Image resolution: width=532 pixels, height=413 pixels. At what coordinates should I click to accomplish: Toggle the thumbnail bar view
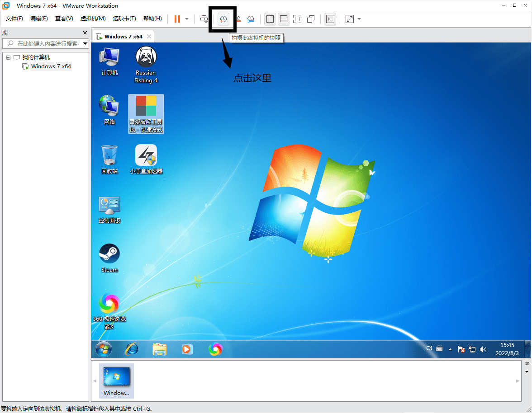(284, 19)
